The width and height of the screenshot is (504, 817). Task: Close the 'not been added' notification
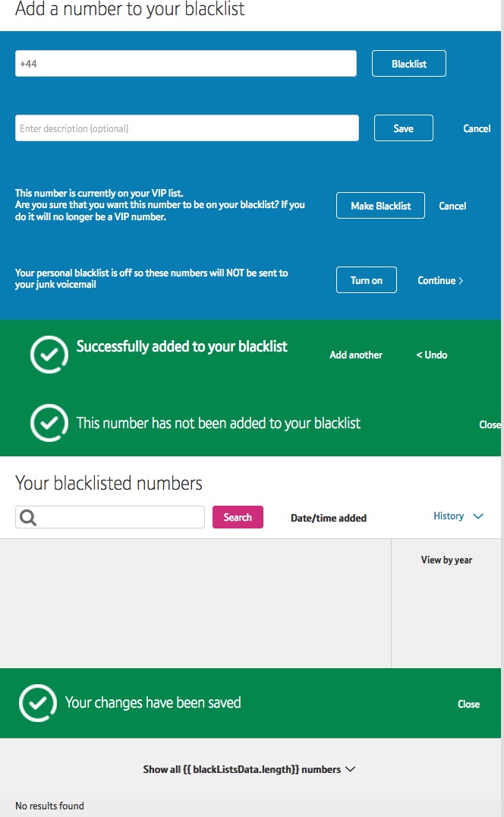(x=490, y=424)
